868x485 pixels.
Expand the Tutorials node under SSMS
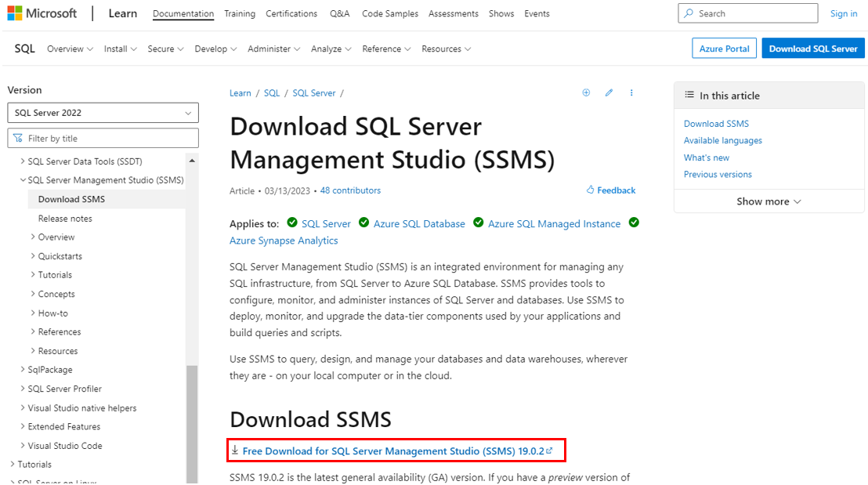tap(33, 274)
